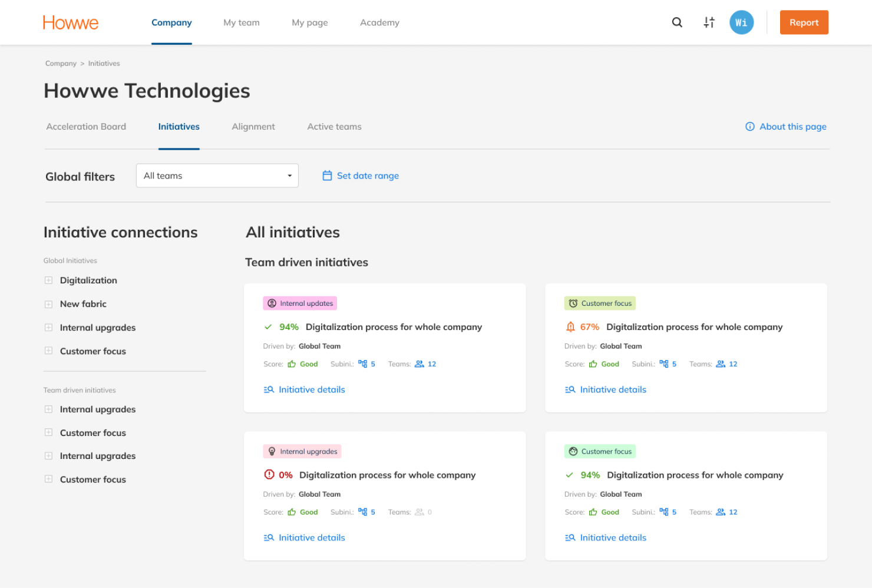Click the yellow Customer focus tag
872x588 pixels.
pos(600,303)
